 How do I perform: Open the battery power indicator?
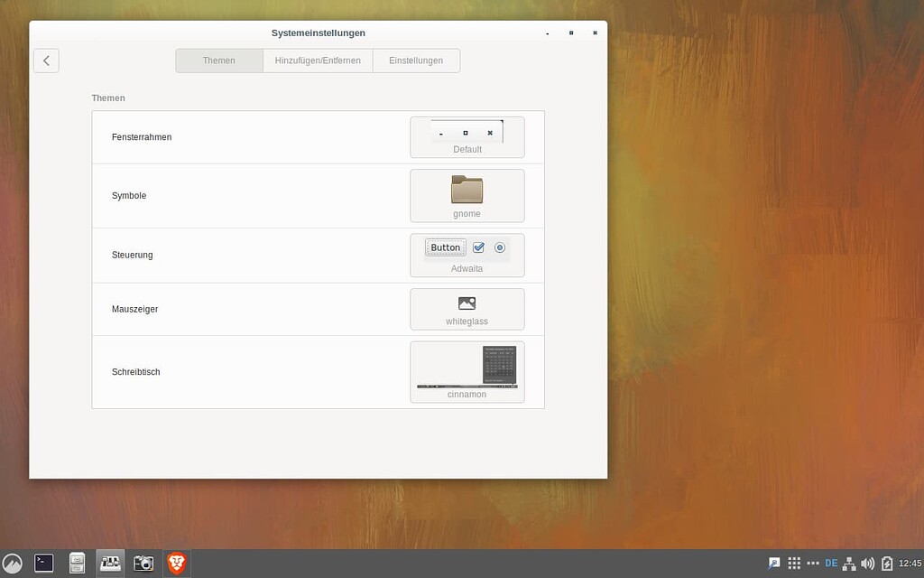point(887,564)
